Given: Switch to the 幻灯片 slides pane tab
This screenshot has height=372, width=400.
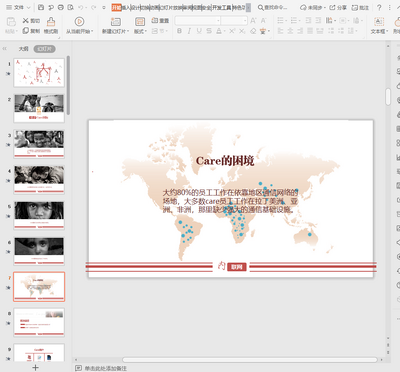Looking at the screenshot, I should click(x=44, y=49).
